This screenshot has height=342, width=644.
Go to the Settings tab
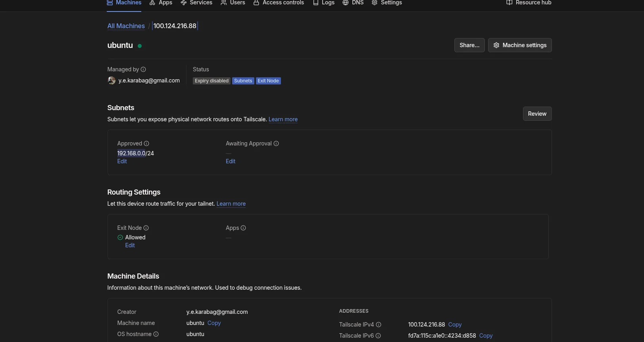pyautogui.click(x=387, y=3)
